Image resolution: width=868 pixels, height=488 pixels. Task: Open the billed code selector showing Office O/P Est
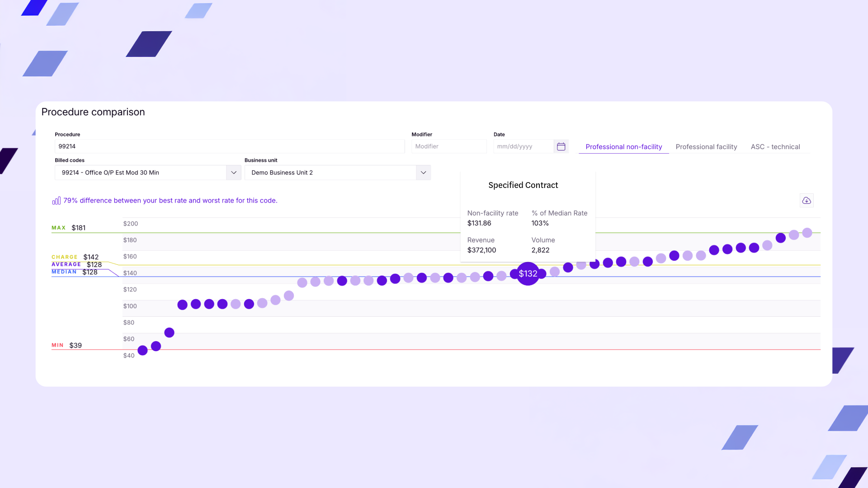[x=136, y=173]
